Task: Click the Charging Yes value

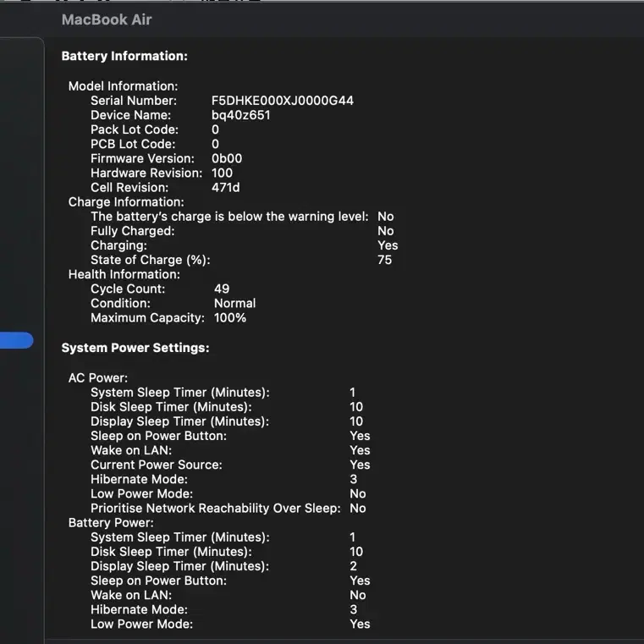Action: (x=388, y=245)
